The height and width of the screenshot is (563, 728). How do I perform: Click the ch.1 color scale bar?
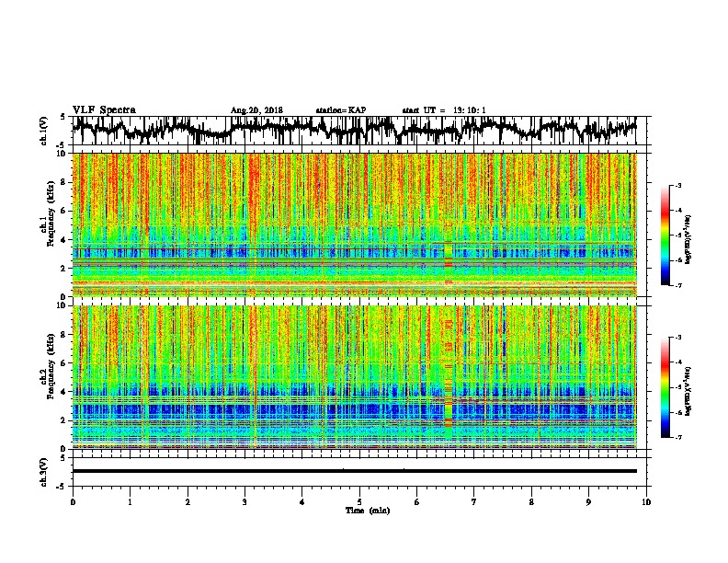pyautogui.click(x=665, y=236)
